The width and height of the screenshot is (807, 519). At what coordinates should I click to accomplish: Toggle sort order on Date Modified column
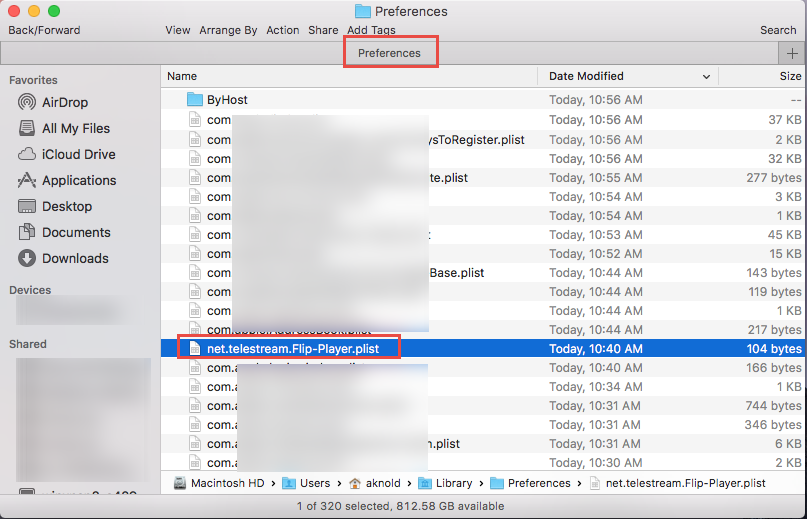629,76
